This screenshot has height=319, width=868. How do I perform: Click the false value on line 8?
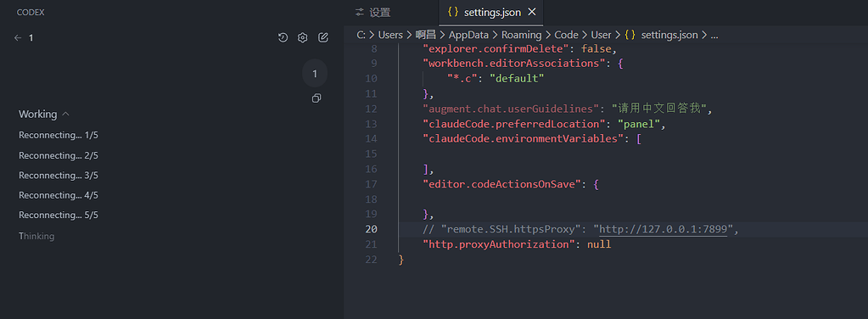(x=596, y=48)
